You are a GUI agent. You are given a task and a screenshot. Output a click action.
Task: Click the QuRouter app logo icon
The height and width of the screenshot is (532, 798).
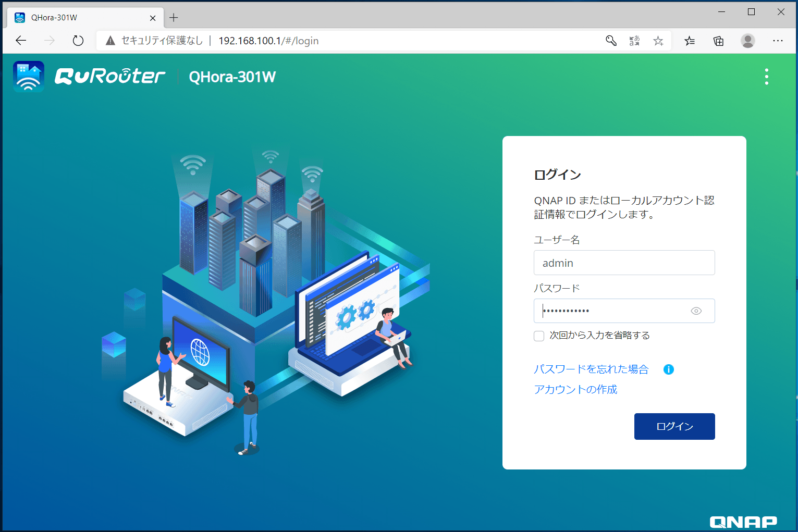[x=29, y=77]
